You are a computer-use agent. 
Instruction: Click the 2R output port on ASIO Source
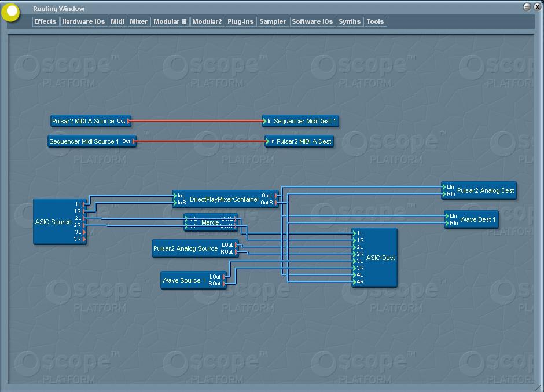tap(84, 225)
